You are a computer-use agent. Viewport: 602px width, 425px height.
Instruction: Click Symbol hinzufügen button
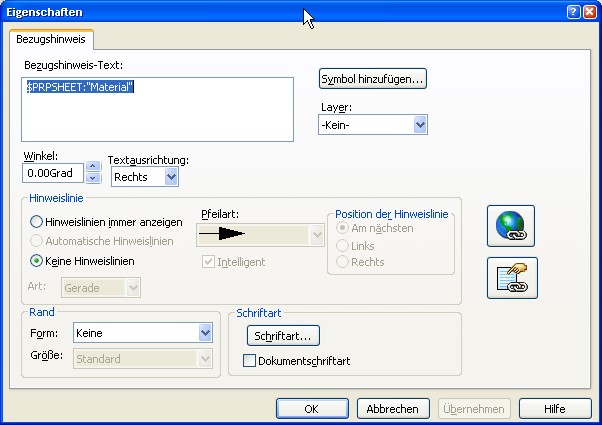tap(372, 79)
